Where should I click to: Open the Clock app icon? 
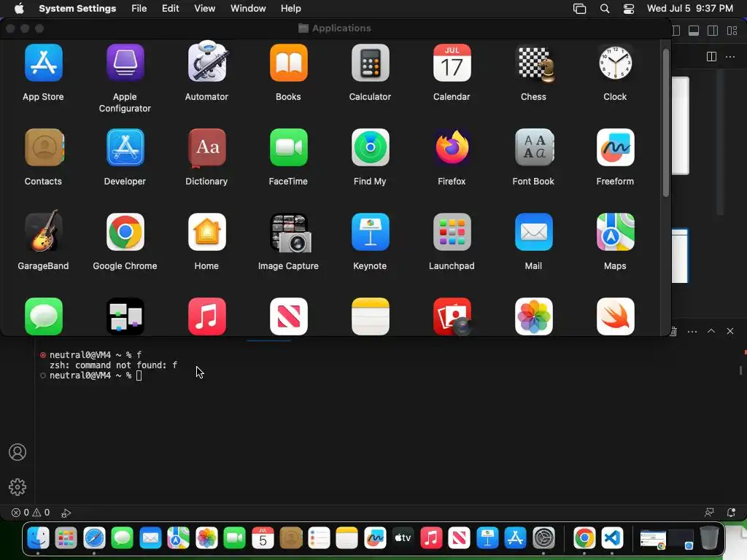pos(616,63)
